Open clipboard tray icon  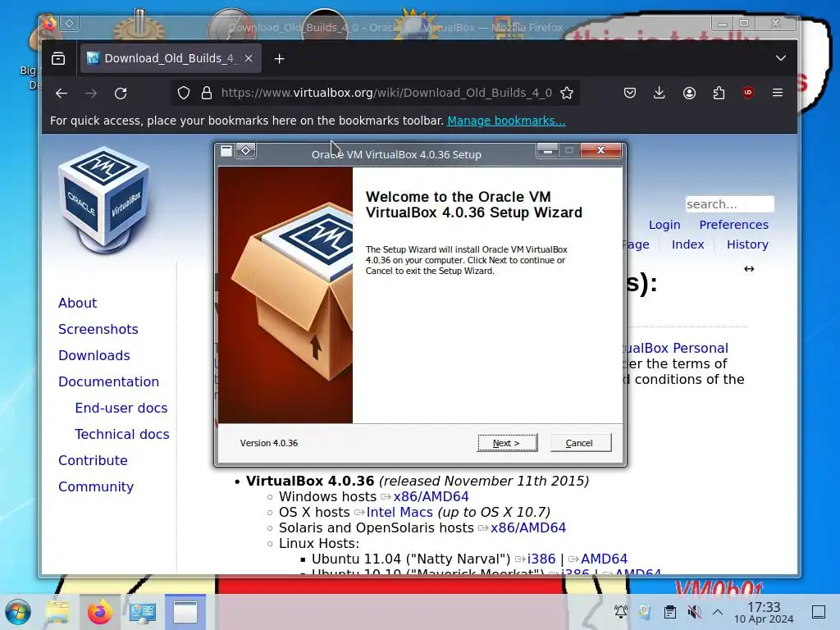(x=669, y=612)
